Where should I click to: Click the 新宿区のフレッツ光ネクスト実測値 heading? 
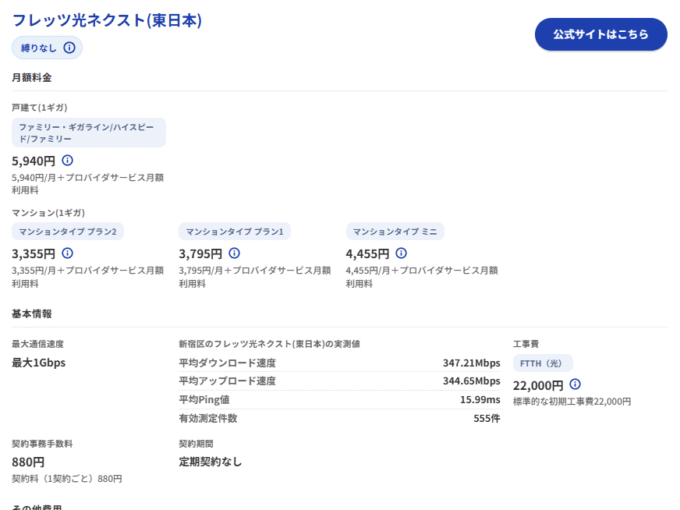point(269,344)
